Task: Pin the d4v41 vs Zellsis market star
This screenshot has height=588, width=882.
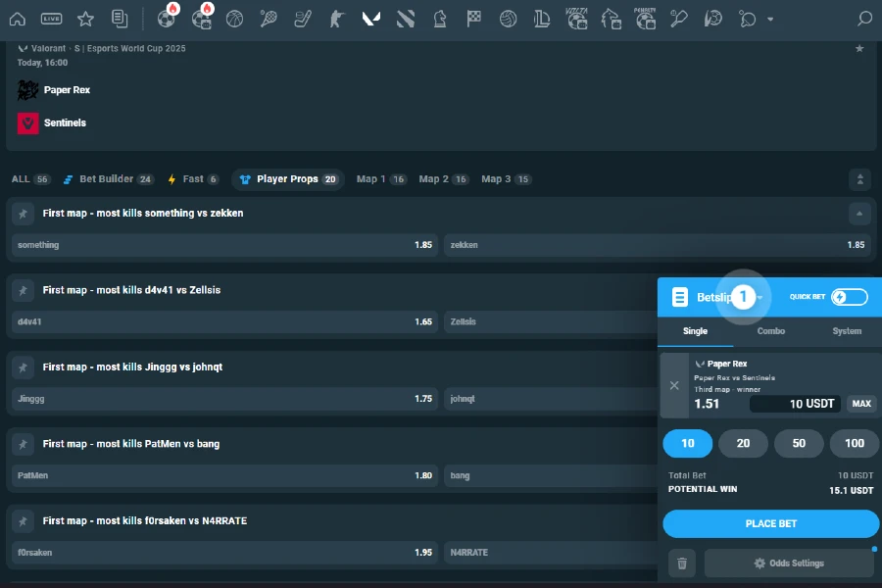Action: 23,289
